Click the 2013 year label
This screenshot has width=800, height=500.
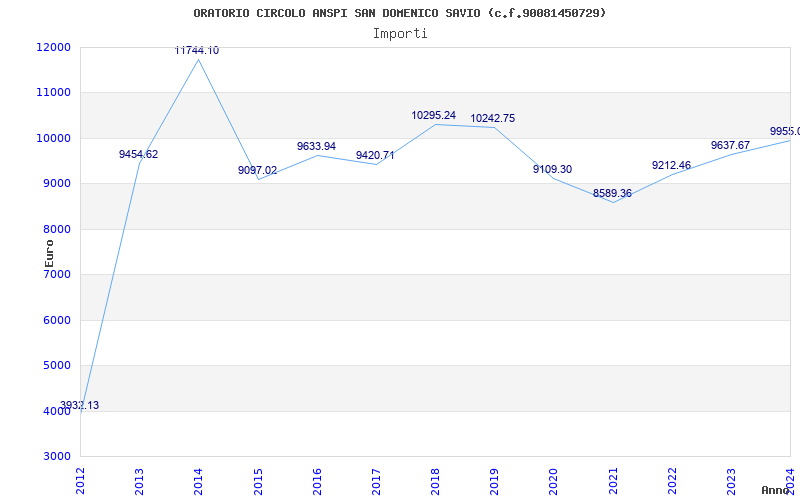tap(139, 481)
